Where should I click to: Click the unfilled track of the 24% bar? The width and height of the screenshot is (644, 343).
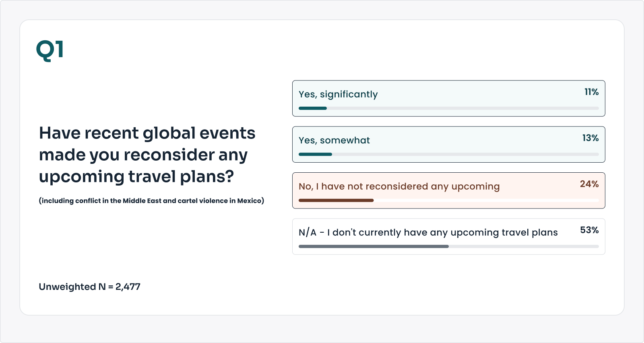[486, 200]
